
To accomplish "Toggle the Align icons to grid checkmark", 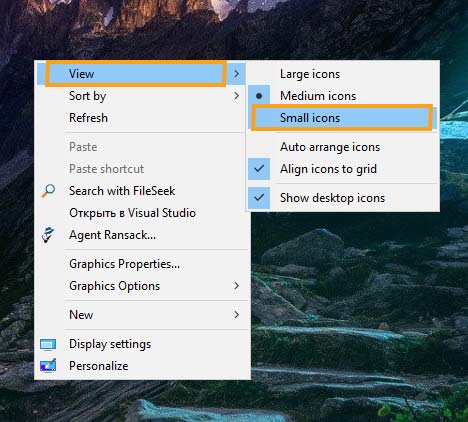I will tap(259, 169).
